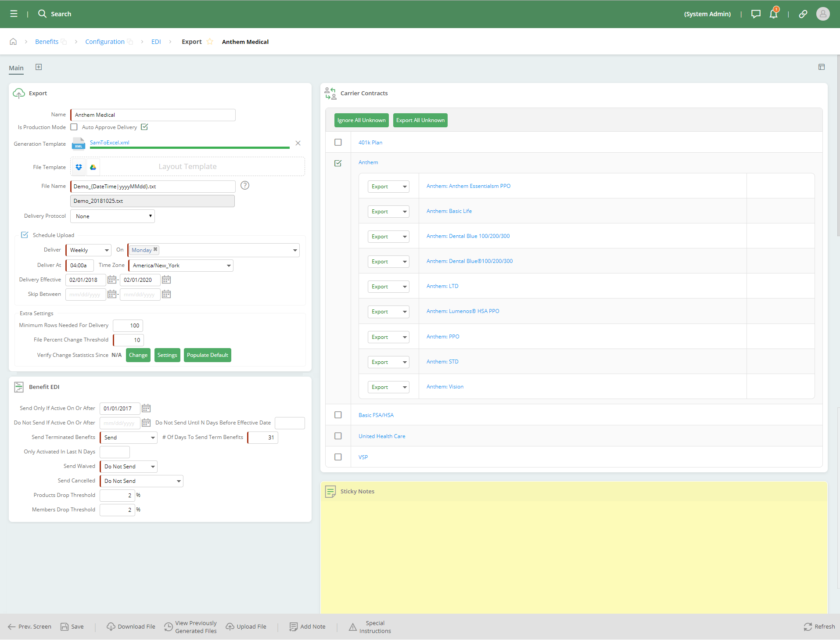
Task: Remove the SamToExcel.xml generation template
Action: 298,143
